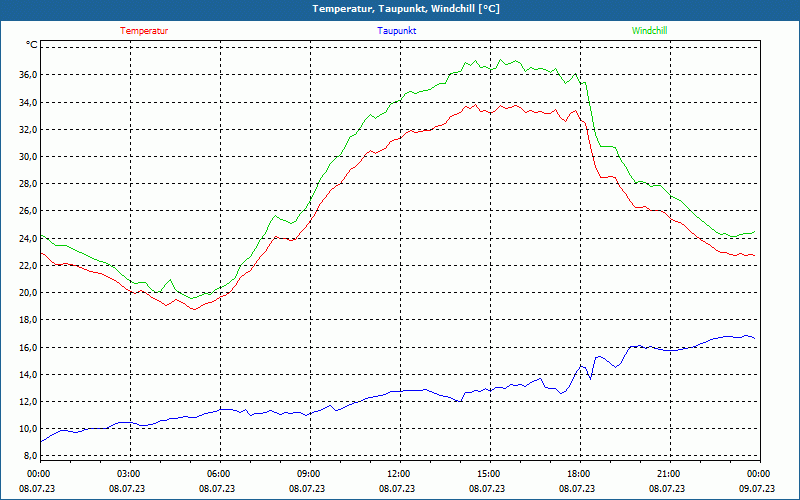Click the 15:00 time label on x-axis

[x=488, y=474]
